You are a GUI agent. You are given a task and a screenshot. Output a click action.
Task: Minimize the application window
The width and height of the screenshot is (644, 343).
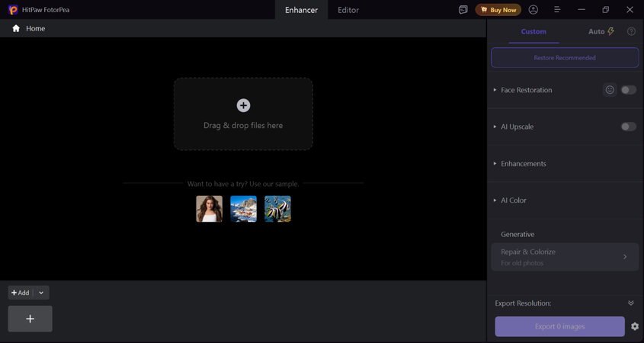(582, 10)
